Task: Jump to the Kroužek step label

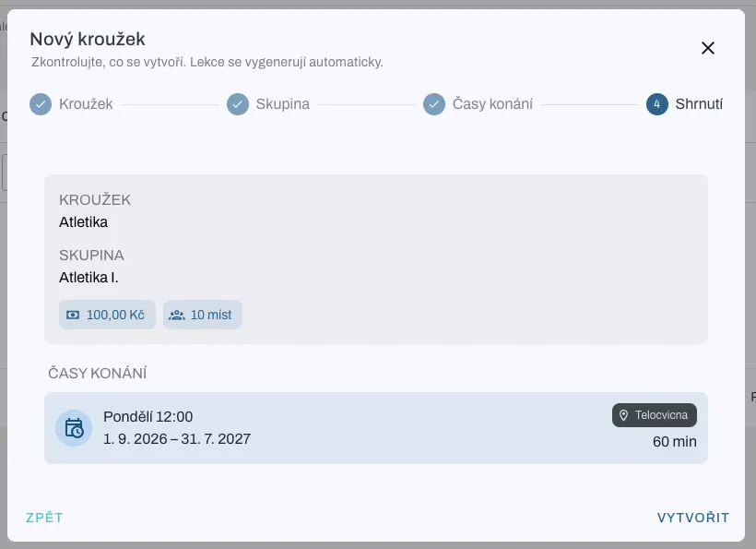Action: point(86,103)
